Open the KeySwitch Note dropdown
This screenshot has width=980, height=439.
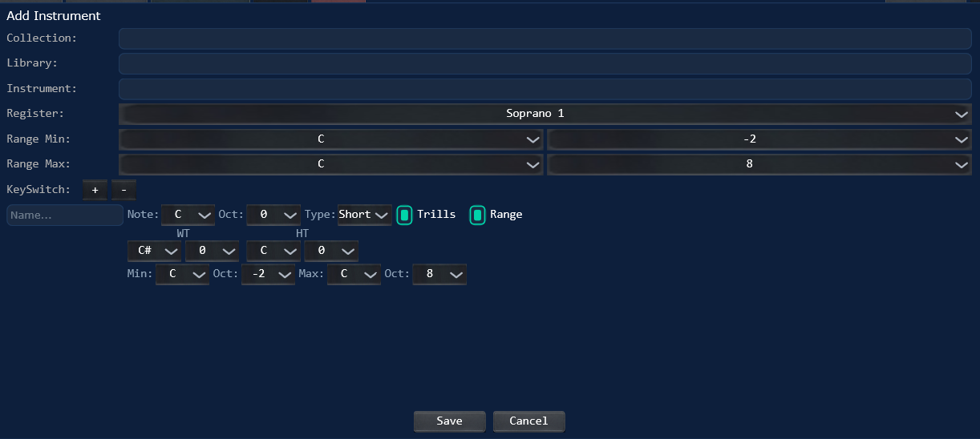pyautogui.click(x=188, y=215)
